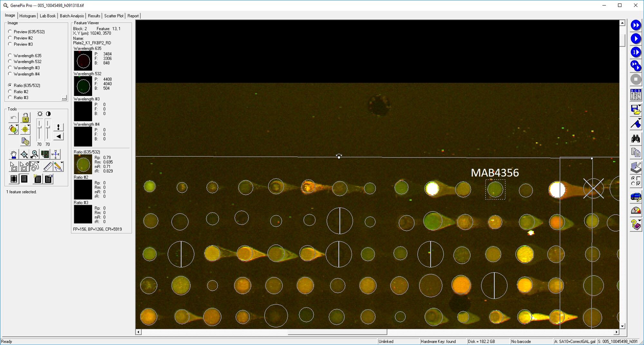
Task: Choose the Ratio #2 image option
Action: 10,91
